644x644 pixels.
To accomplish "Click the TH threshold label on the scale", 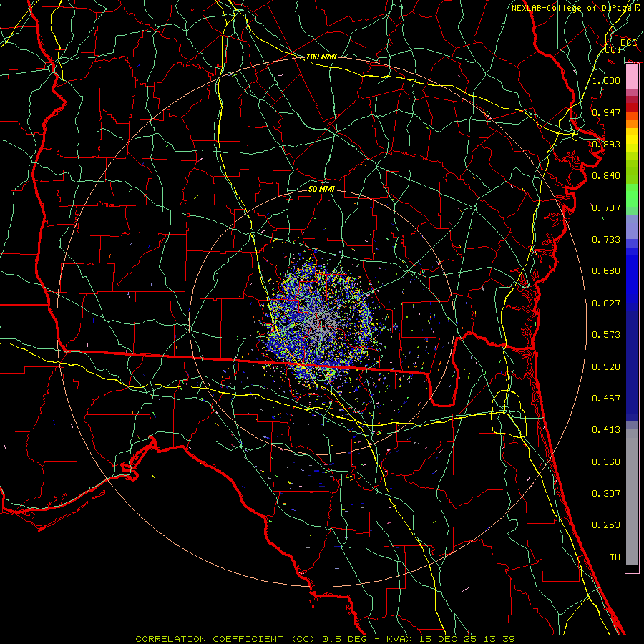I will 615,557.
